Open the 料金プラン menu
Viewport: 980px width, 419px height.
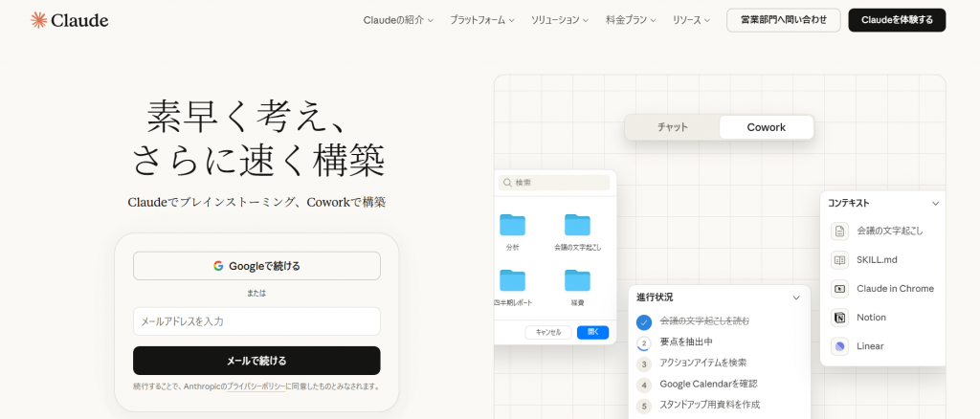(631, 20)
